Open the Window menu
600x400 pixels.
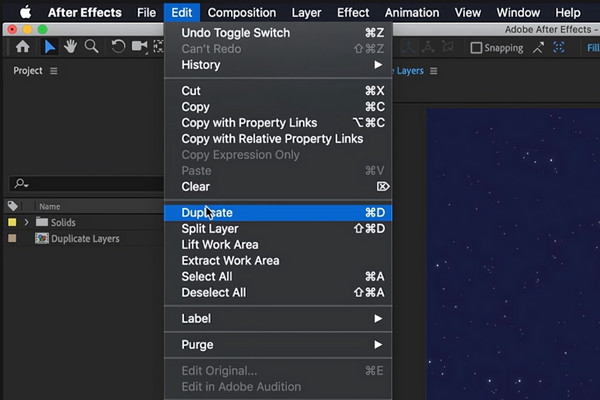pos(518,13)
